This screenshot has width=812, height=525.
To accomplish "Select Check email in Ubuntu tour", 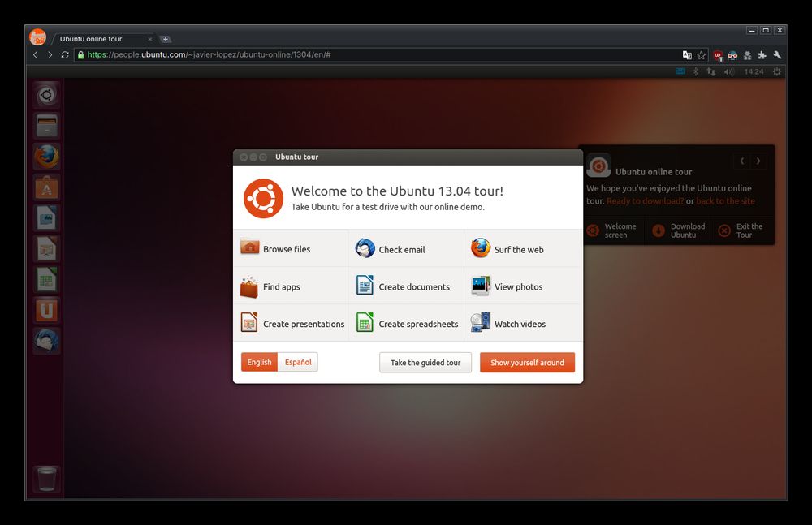I will click(x=407, y=248).
